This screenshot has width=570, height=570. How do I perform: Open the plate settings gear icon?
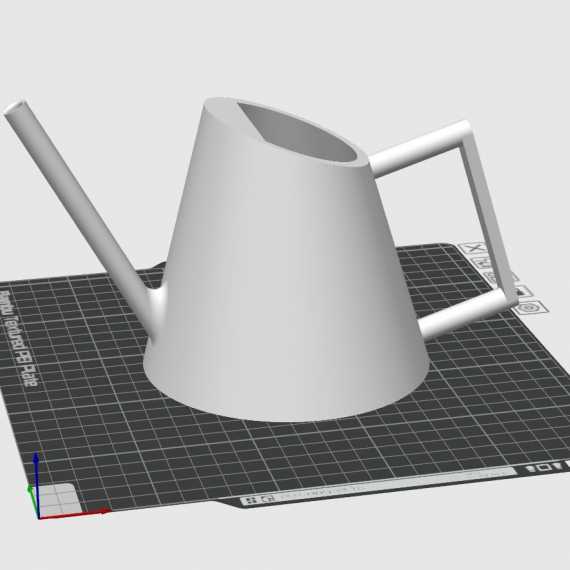[531, 308]
